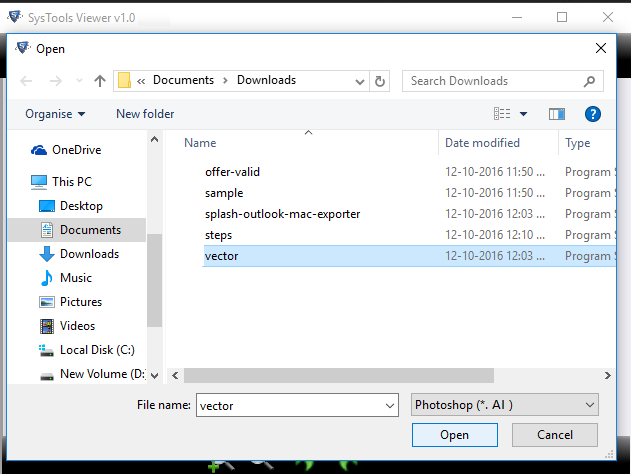Create a New folder
This screenshot has height=474, width=631.
(145, 114)
